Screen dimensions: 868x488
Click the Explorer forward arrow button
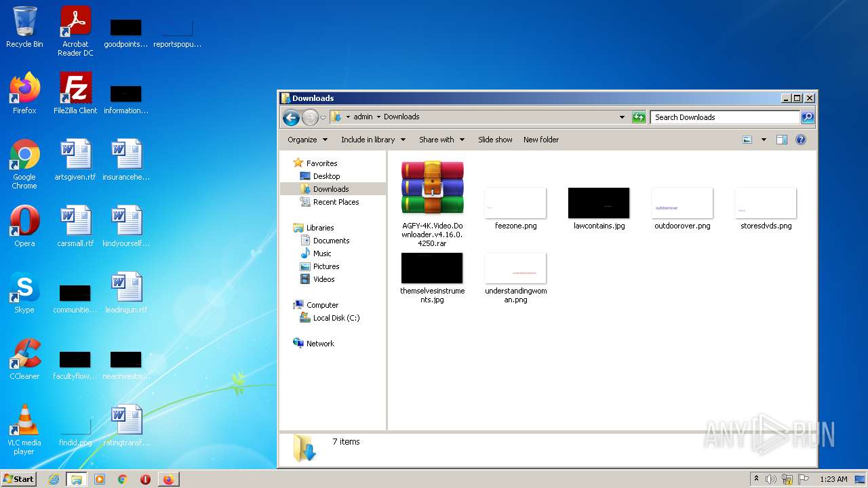(x=310, y=117)
